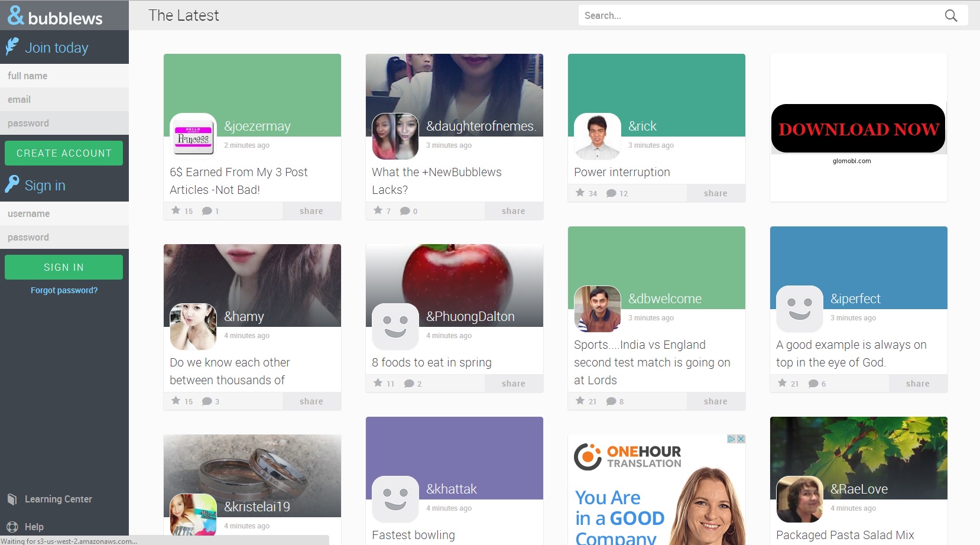
Task: Click comment bubble icon on joezermay's post
Action: 207,210
